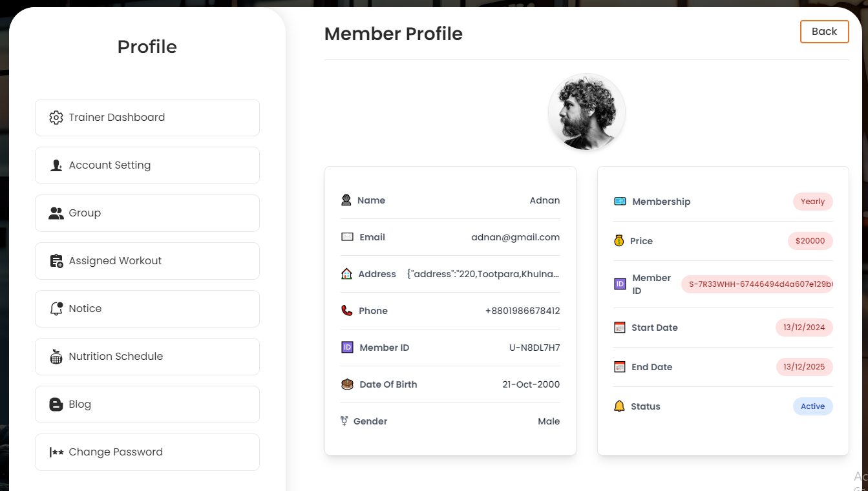Click the Blog icon in sidebar
Viewport: 868px width, 491px height.
click(56, 404)
